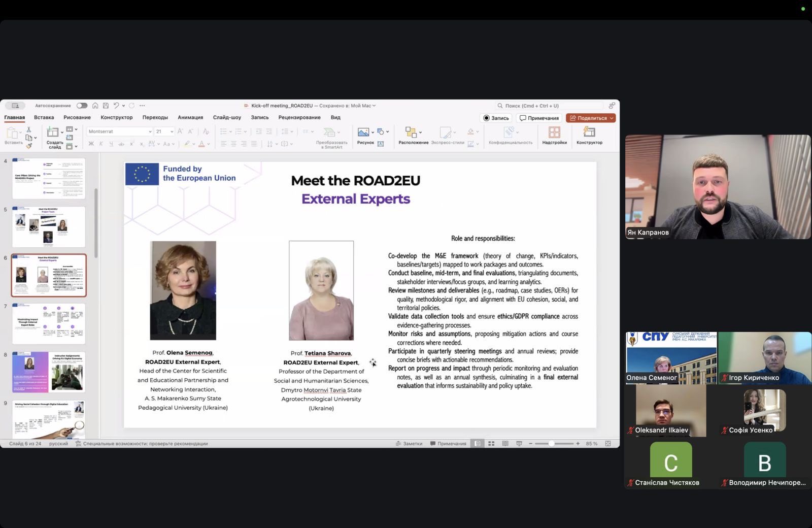
Task: Expand the font size 21 dropdown
Action: point(172,131)
